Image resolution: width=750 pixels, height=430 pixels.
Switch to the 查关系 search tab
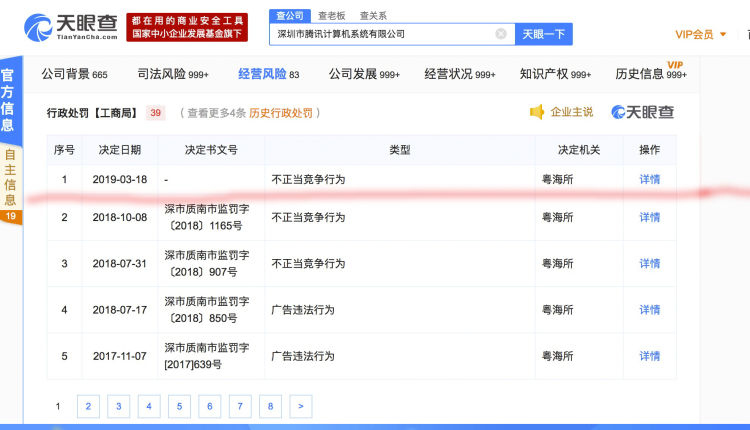tap(373, 16)
